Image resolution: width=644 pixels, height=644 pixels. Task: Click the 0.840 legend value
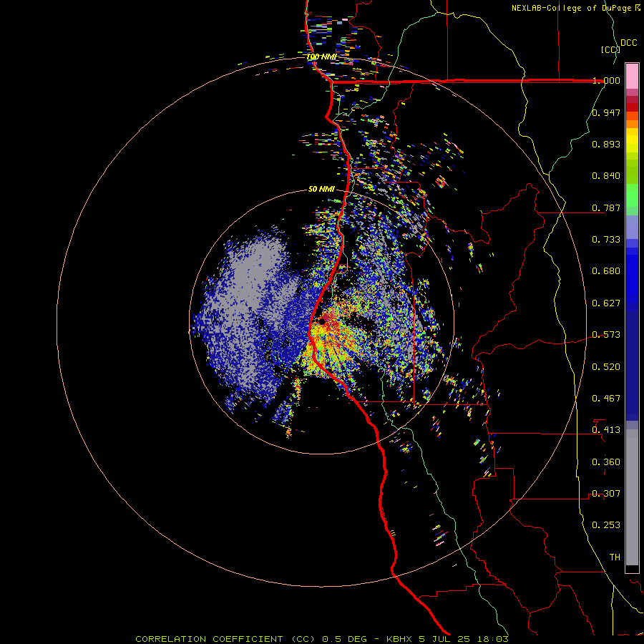point(606,176)
